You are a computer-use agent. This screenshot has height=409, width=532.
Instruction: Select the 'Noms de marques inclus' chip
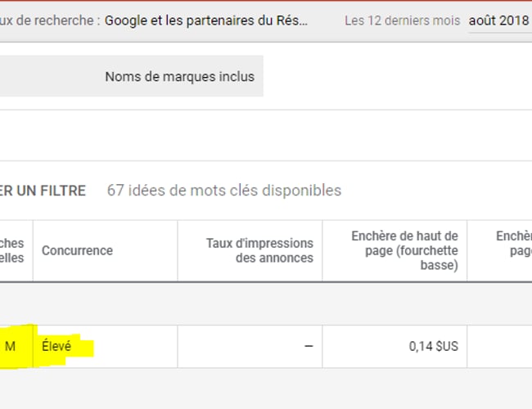click(179, 76)
